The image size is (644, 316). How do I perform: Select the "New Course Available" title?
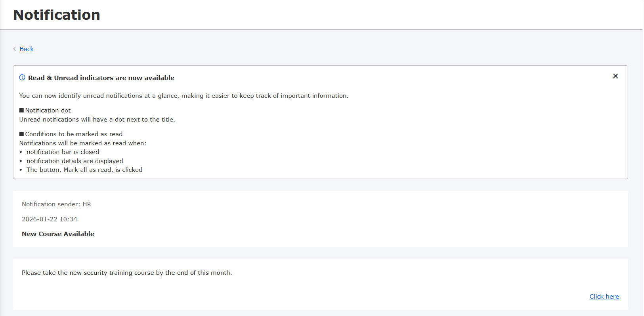pyautogui.click(x=58, y=234)
